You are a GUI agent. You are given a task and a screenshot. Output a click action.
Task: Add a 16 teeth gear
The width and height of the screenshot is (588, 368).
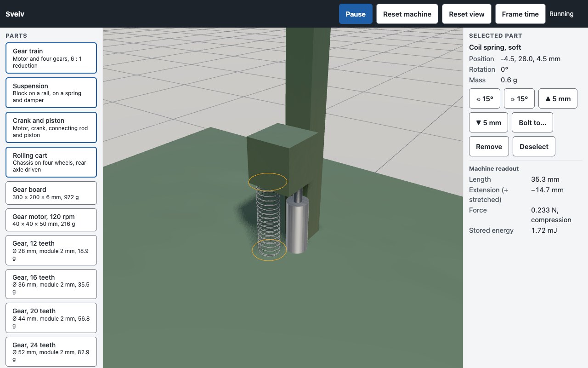51,284
